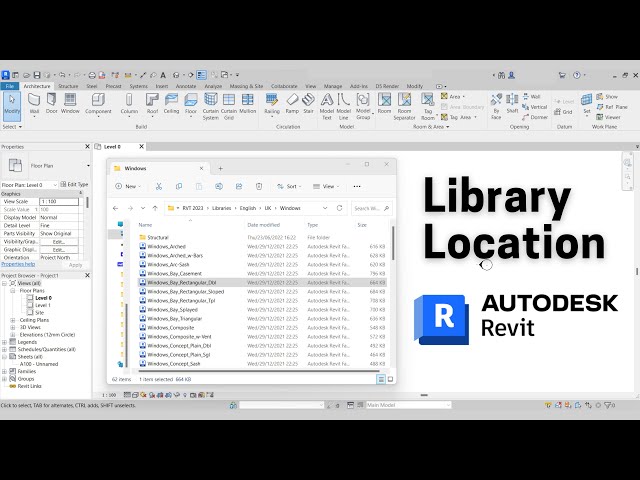Select the Ramp tool
Viewport: 640px width, 480px height.
click(x=292, y=104)
